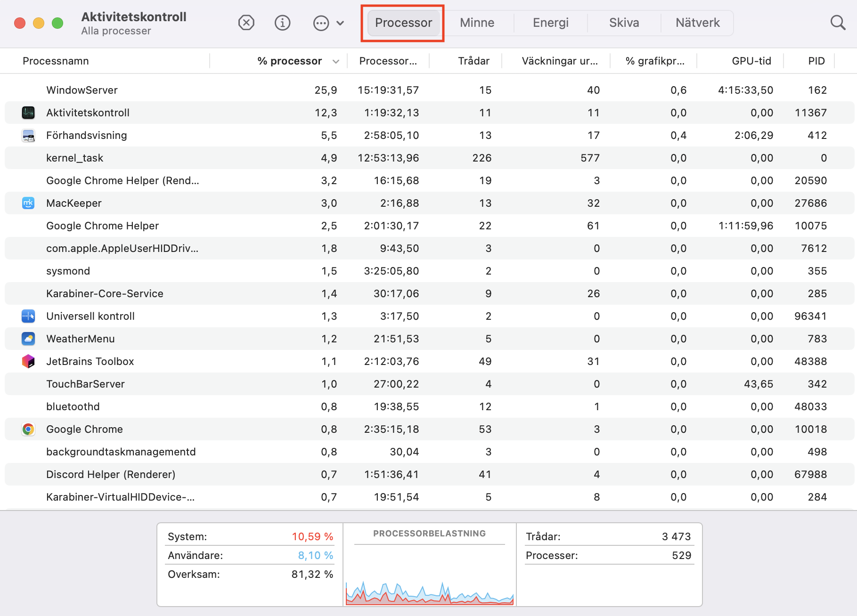857x616 pixels.
Task: Click the Aktivitetskontroll app icon in list
Action: point(28,113)
